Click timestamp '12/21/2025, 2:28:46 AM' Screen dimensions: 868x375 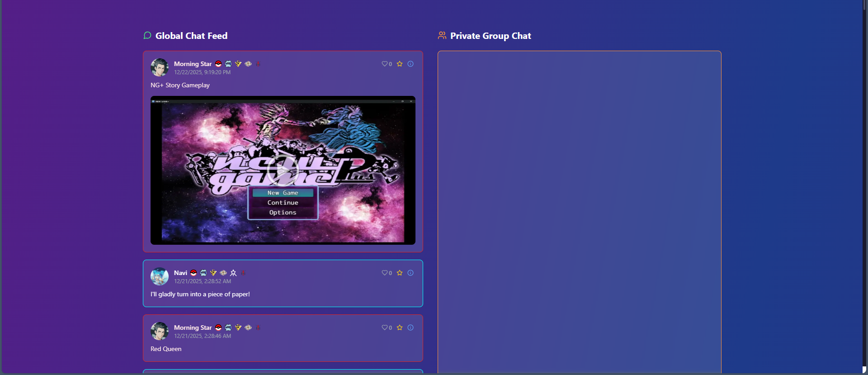pyautogui.click(x=203, y=336)
